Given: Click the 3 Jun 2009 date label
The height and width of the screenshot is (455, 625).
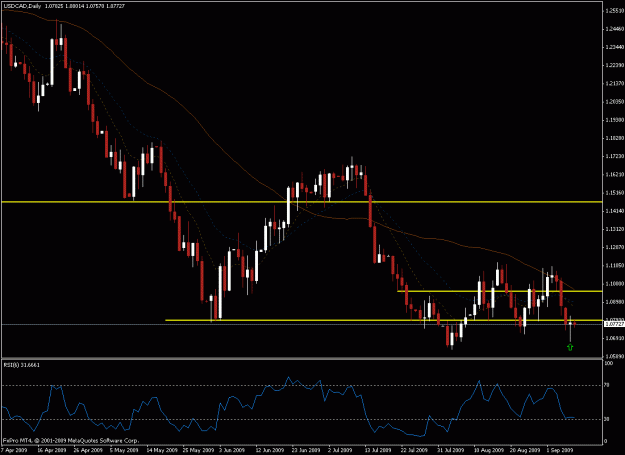Looking at the screenshot, I should coord(232,450).
